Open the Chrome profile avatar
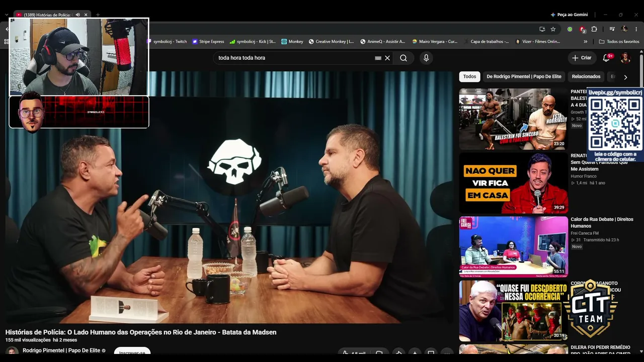This screenshot has height=362, width=644. (x=624, y=29)
